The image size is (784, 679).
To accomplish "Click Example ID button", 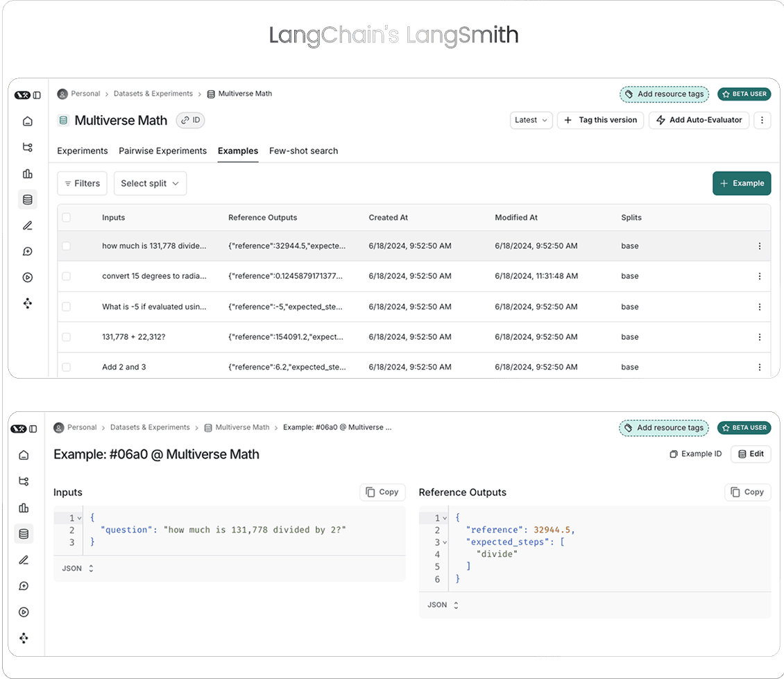I will click(695, 454).
